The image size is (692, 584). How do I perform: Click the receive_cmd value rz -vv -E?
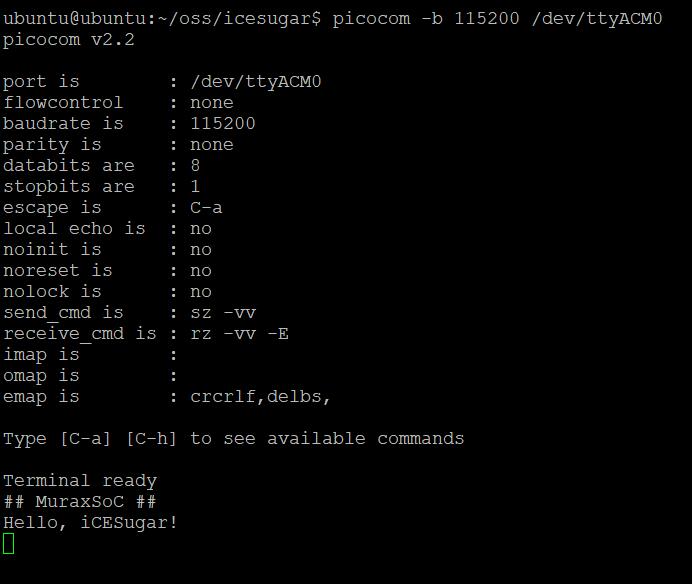coord(239,334)
